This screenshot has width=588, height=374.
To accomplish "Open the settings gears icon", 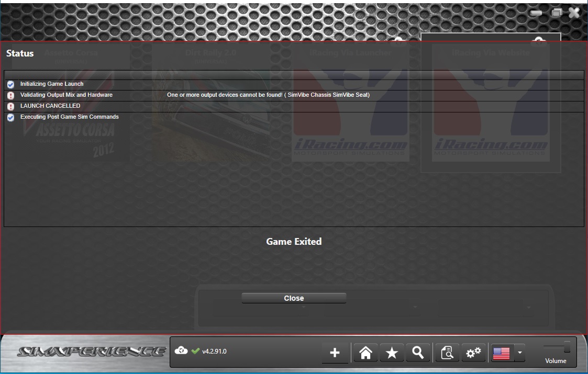I will [x=473, y=353].
